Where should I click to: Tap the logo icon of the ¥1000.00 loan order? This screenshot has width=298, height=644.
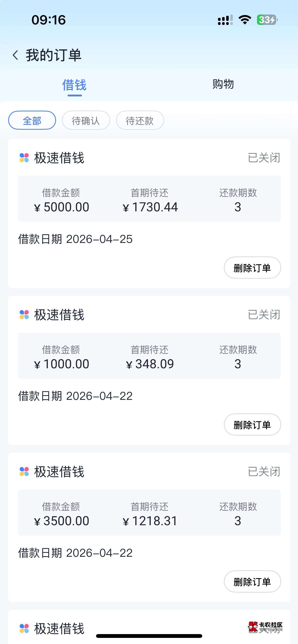click(x=24, y=315)
